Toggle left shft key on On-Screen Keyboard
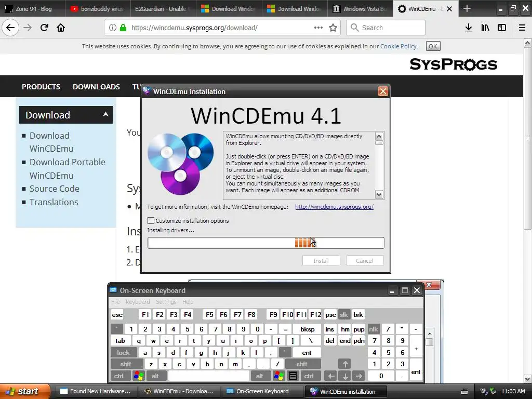Image resolution: width=532 pixels, height=399 pixels. tap(126, 364)
